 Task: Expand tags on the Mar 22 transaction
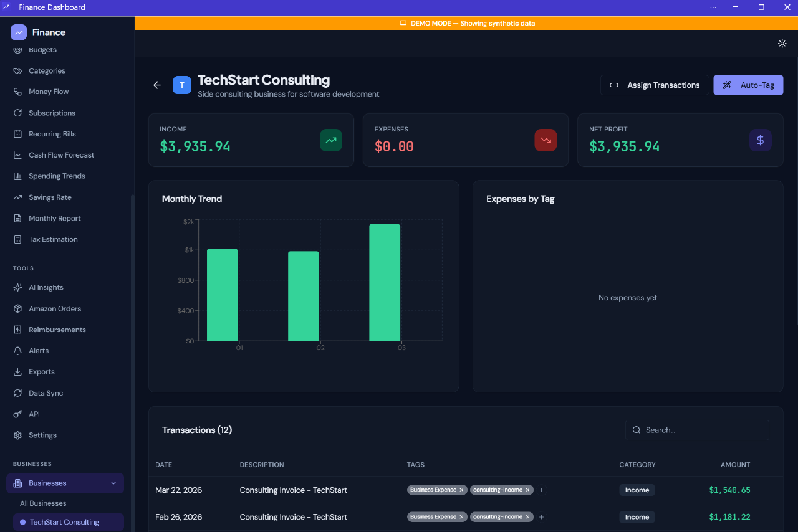coord(541,490)
